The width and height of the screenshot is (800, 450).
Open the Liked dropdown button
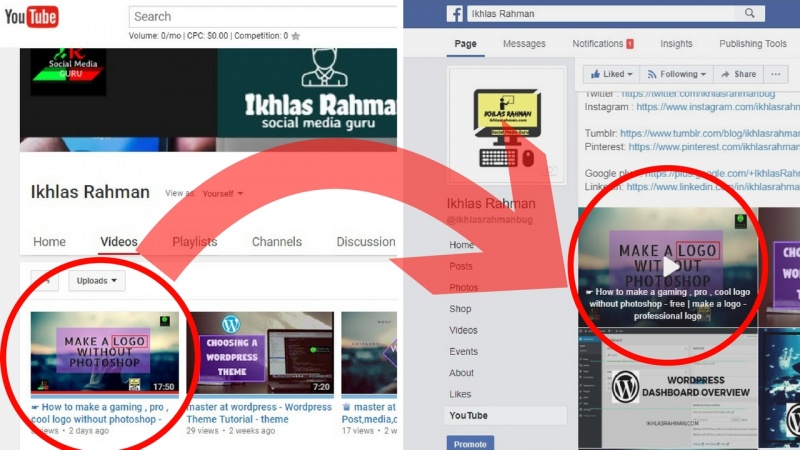[611, 74]
